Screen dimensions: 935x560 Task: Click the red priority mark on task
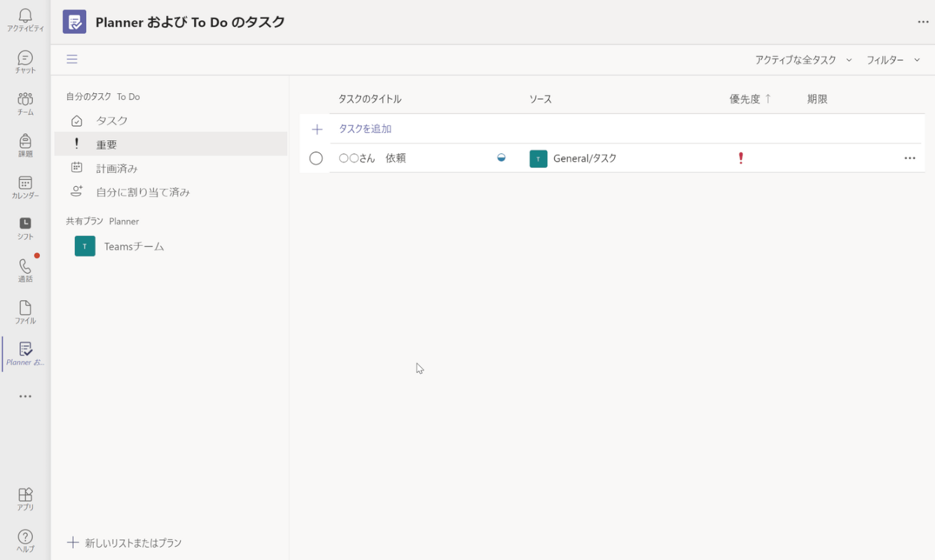pos(741,158)
